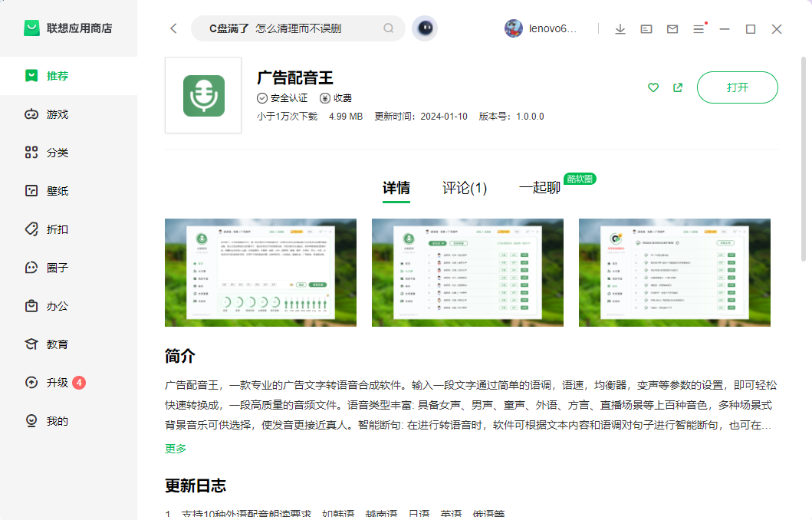Click the 收费 paid badge
Image resolution: width=812 pixels, height=520 pixels.
tap(336, 98)
